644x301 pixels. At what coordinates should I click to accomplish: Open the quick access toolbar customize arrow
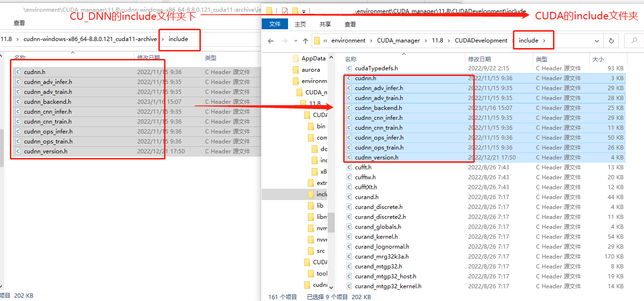click(304, 11)
